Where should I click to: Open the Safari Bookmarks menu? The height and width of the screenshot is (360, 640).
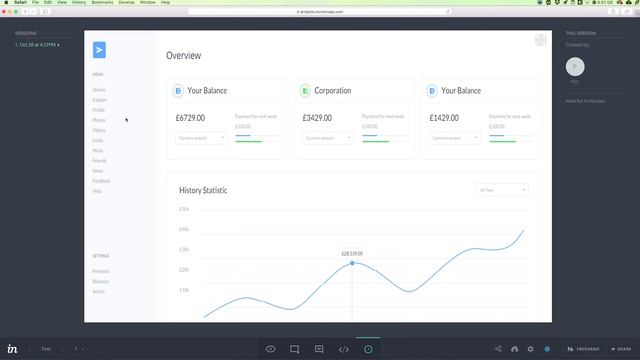point(102,2)
